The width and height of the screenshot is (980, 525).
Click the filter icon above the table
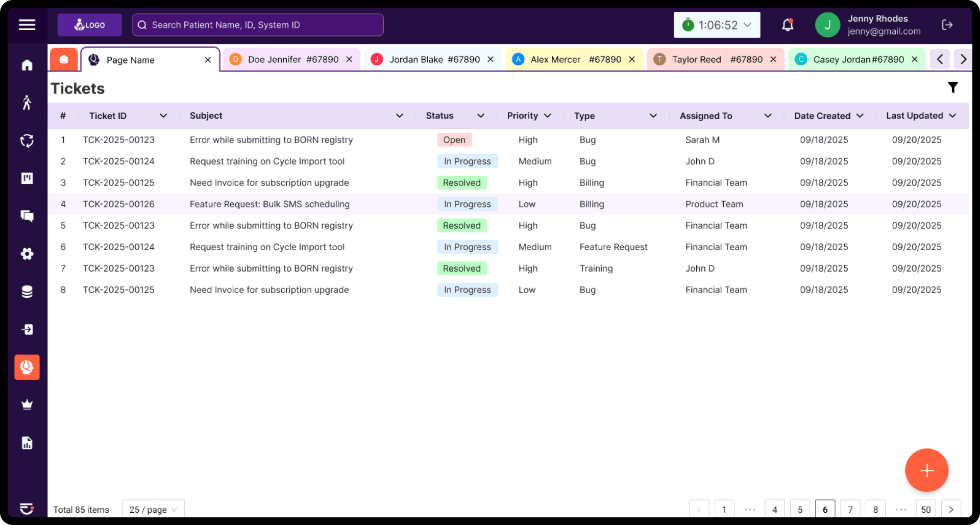coord(953,87)
